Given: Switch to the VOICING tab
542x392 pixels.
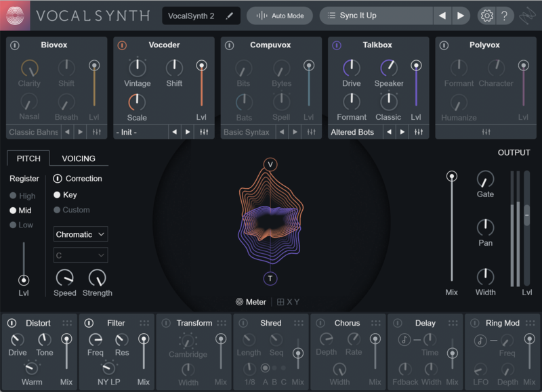Looking at the screenshot, I should [79, 158].
